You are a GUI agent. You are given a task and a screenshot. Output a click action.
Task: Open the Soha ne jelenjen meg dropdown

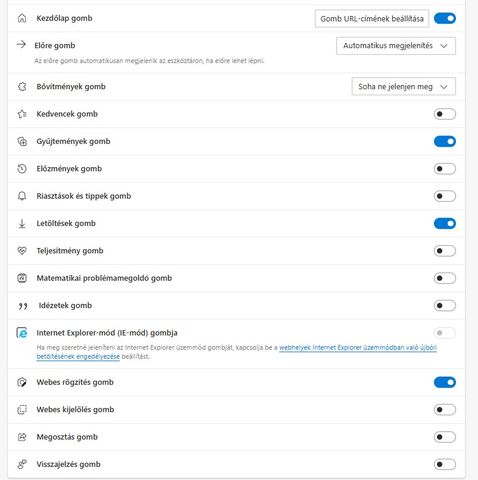tap(403, 87)
